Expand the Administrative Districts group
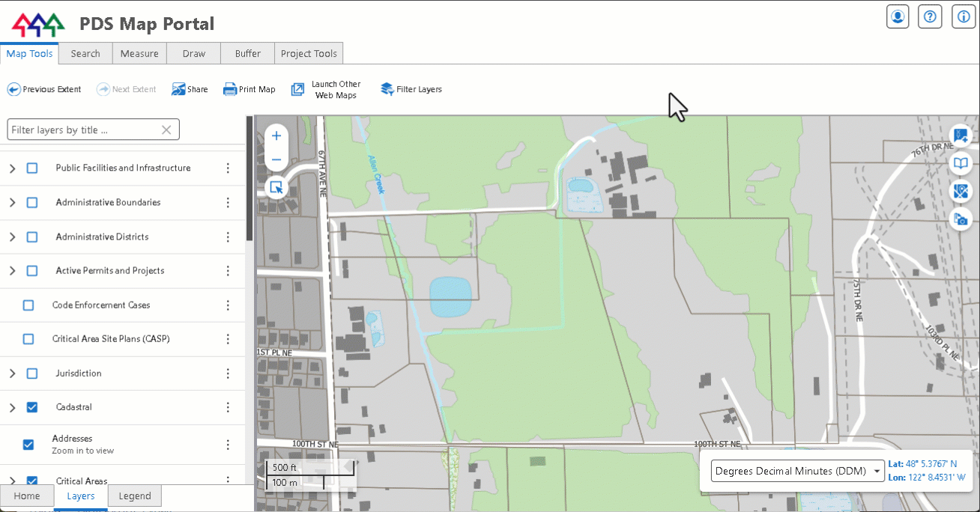This screenshot has width=980, height=512. 12,237
